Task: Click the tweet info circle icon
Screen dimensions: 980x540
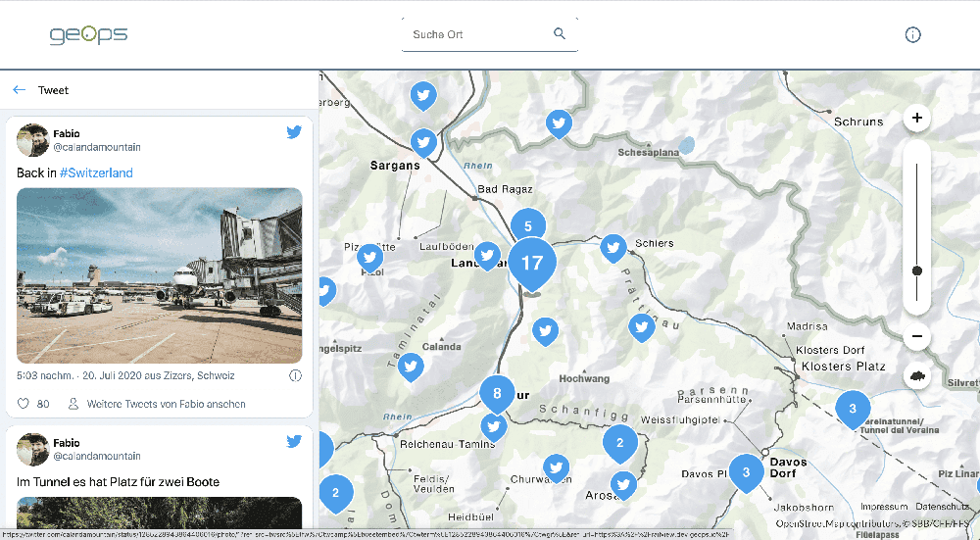Action: 295,375
